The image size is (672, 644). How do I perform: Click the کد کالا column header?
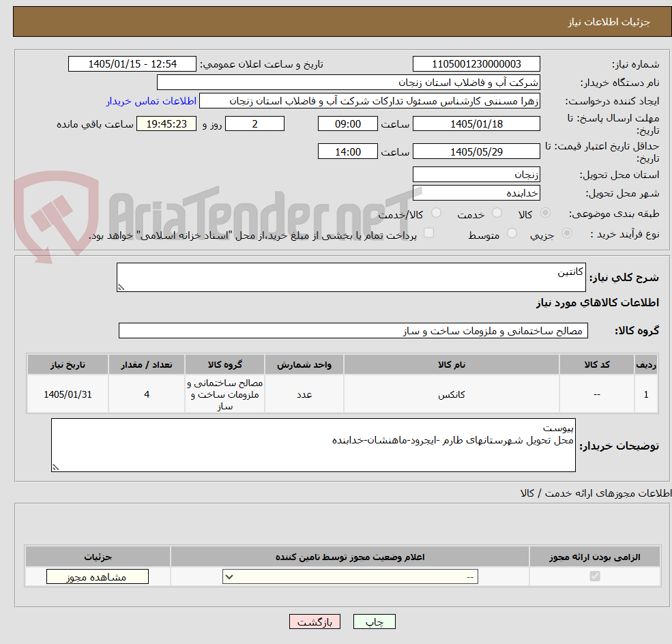596,364
